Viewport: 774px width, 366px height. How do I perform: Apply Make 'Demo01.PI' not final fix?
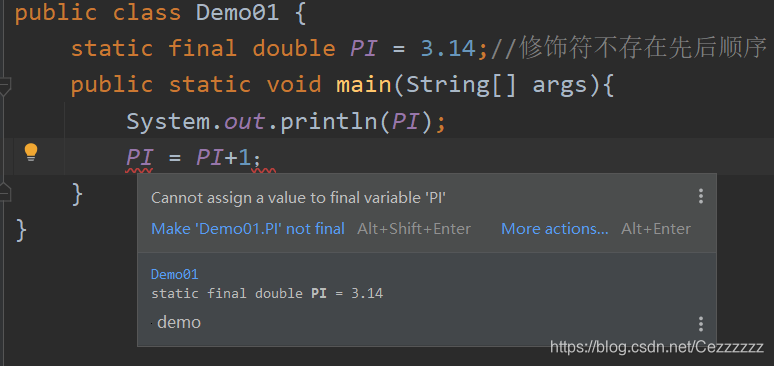248,229
